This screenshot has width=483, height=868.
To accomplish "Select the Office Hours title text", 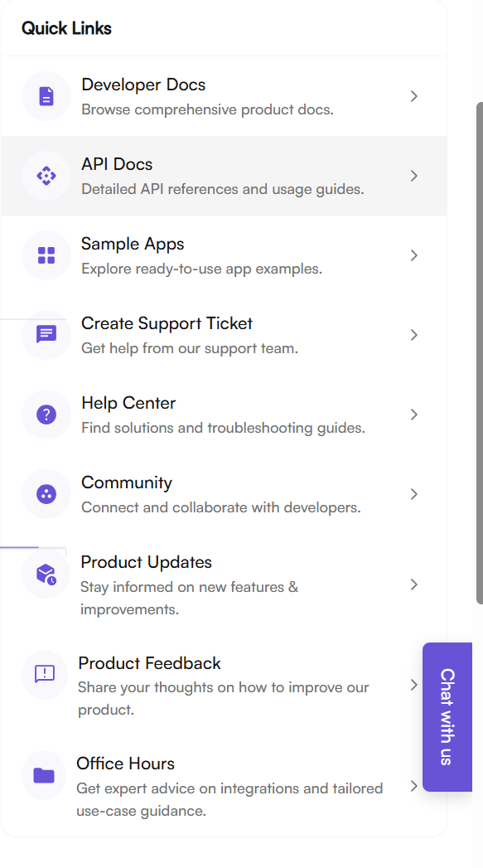I will pyautogui.click(x=126, y=764).
